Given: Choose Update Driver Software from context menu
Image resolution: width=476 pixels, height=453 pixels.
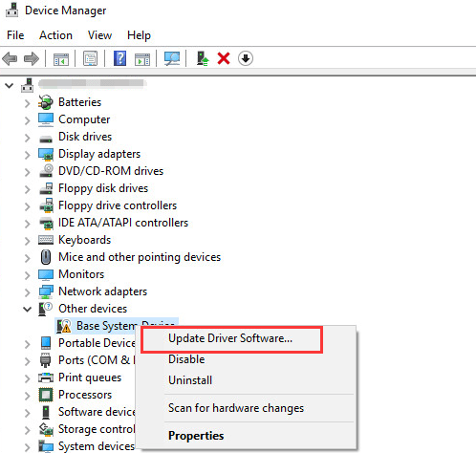Looking at the screenshot, I should (x=230, y=338).
